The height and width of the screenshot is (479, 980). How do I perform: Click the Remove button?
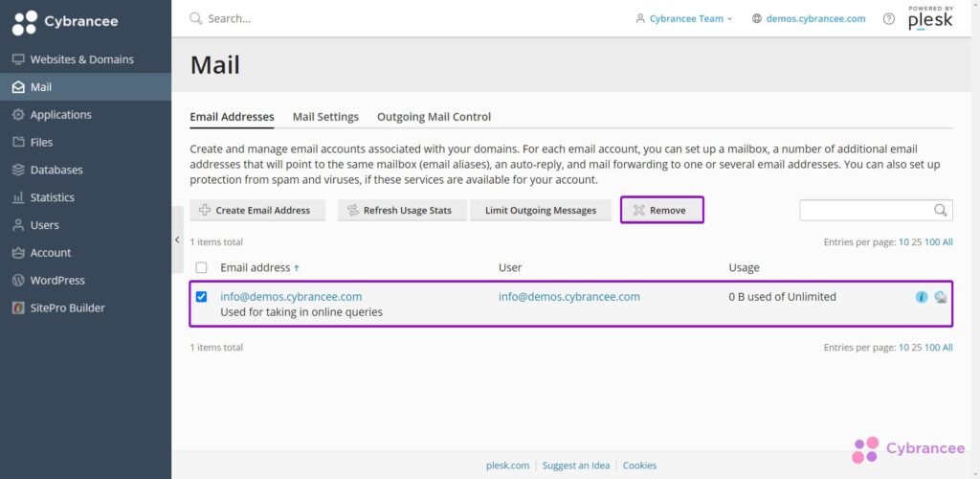662,210
